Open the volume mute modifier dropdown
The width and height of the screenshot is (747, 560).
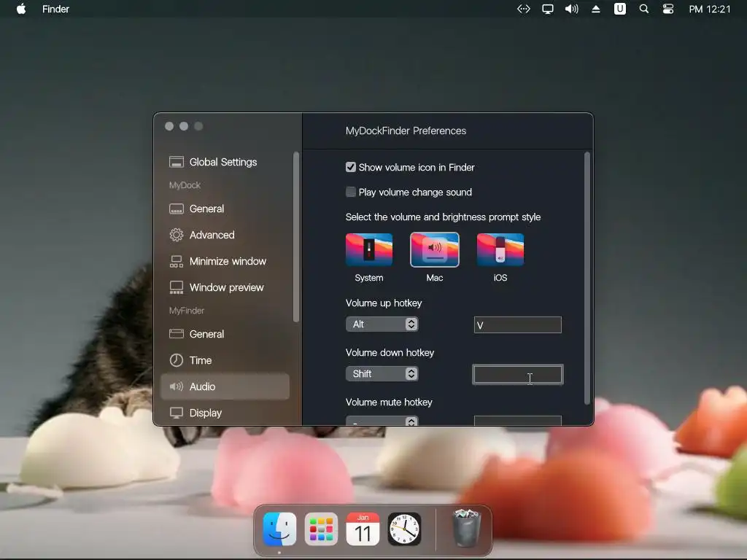382,421
